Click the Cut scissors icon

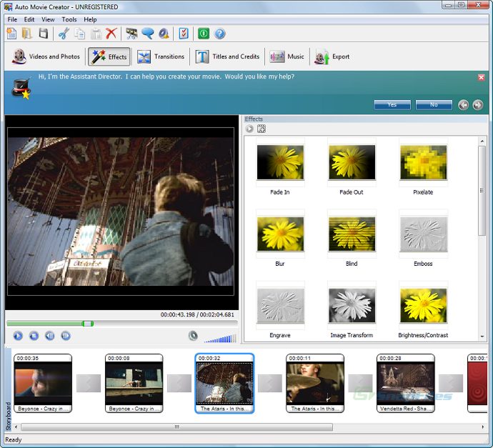[64, 34]
